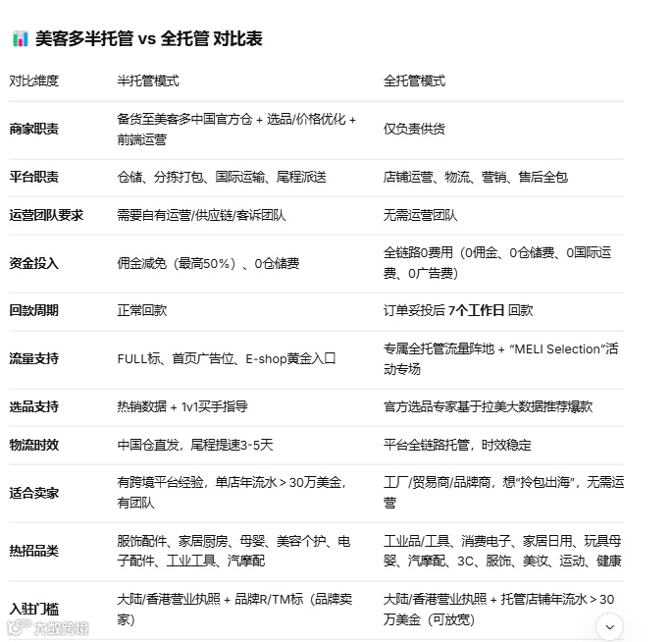Click cell starting '工厂/贸易商/品牌商'

coord(503,493)
